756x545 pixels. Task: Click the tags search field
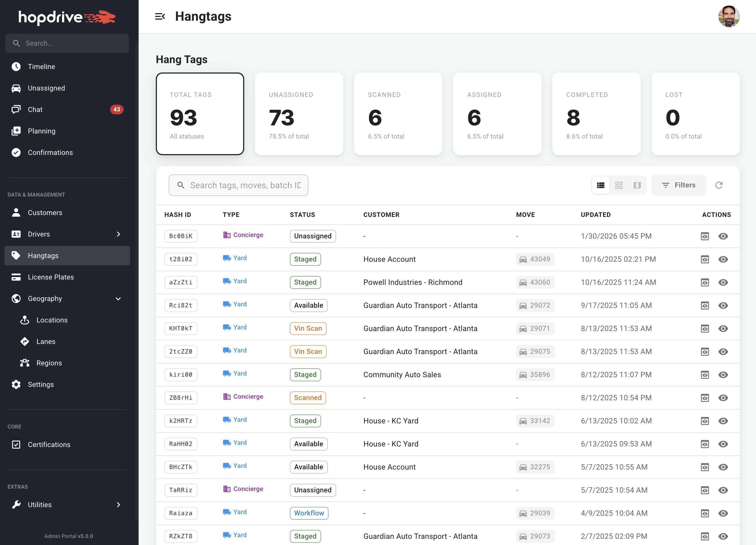click(x=245, y=185)
